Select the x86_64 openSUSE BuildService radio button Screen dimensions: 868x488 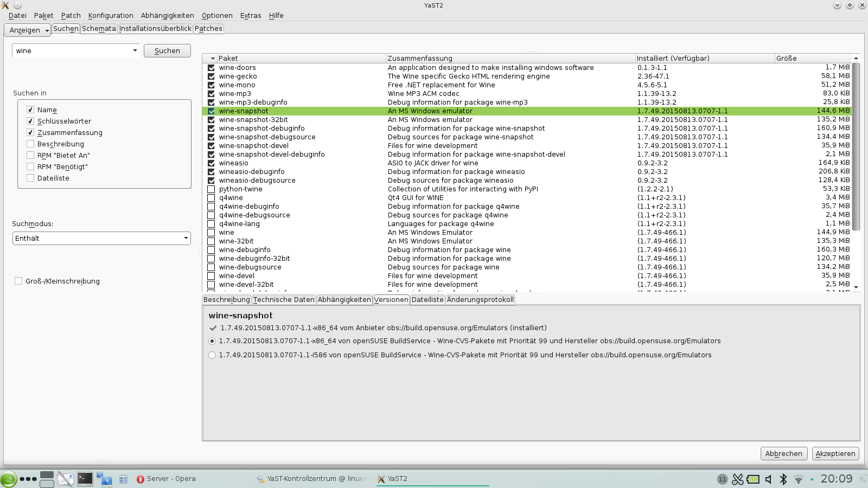click(212, 341)
